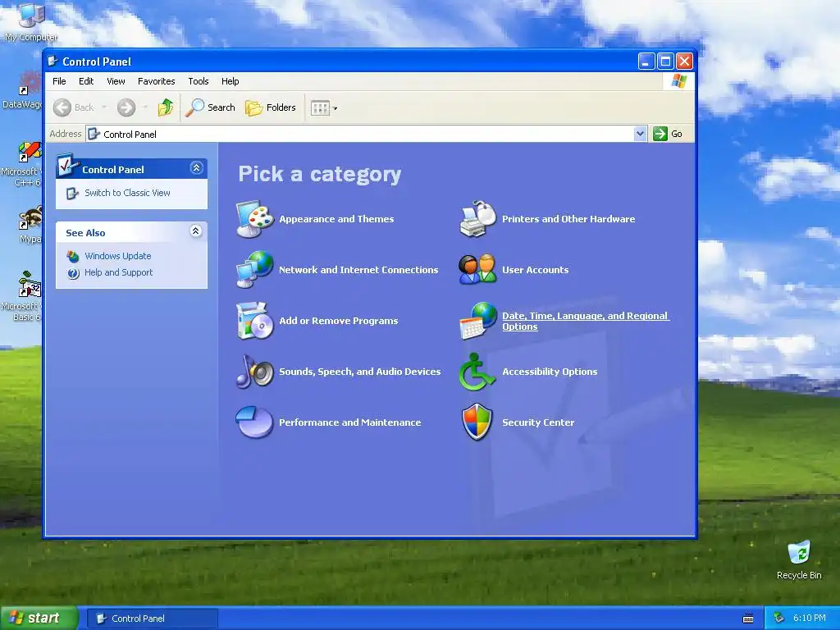Toggle the Folders pane button
840x630 pixels.
pos(271,107)
